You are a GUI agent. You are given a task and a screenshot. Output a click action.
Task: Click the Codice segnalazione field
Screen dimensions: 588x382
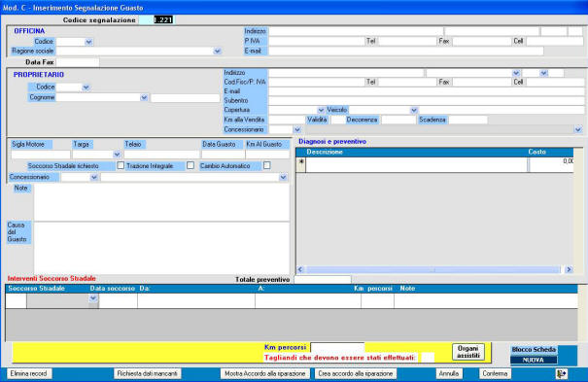click(156, 19)
